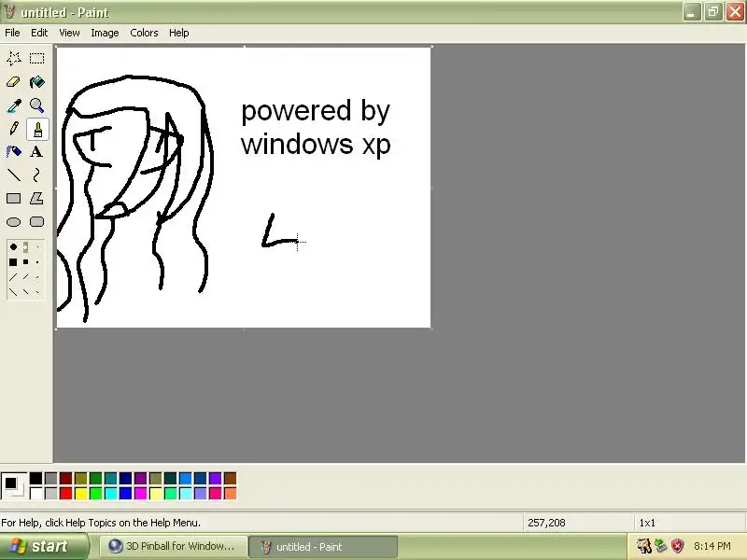
Task: Click the untitled - Paint taskbar button
Action: click(x=323, y=546)
